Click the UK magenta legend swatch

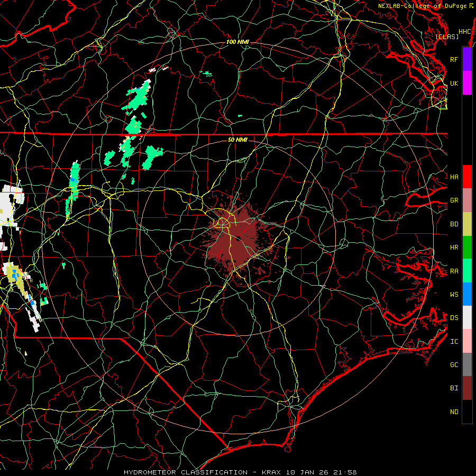click(x=467, y=83)
